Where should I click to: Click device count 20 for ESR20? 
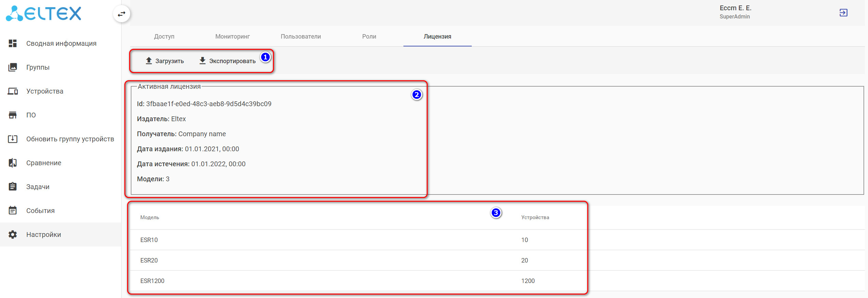click(524, 260)
